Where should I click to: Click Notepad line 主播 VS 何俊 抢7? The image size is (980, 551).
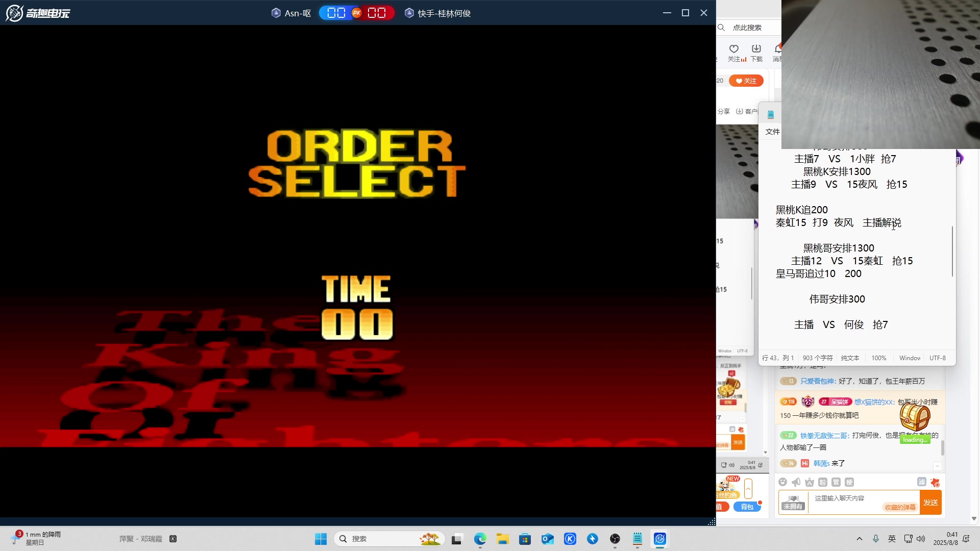841,324
